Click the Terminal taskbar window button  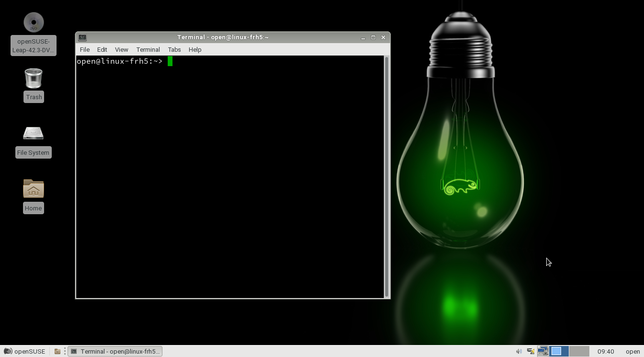coord(115,351)
